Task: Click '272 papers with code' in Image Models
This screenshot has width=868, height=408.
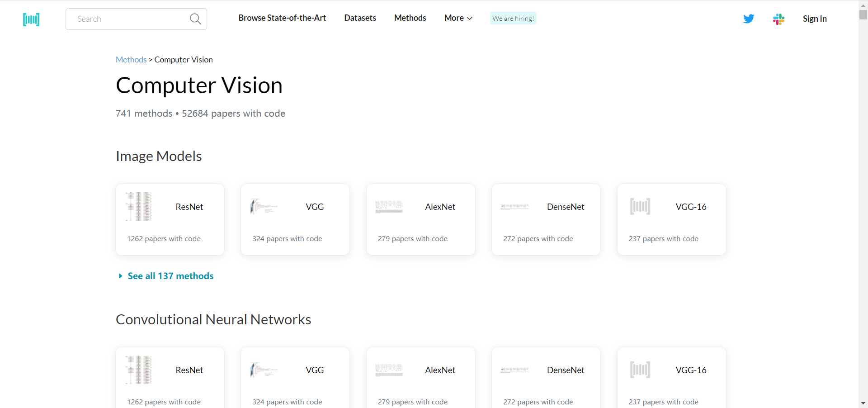Action: click(x=538, y=239)
